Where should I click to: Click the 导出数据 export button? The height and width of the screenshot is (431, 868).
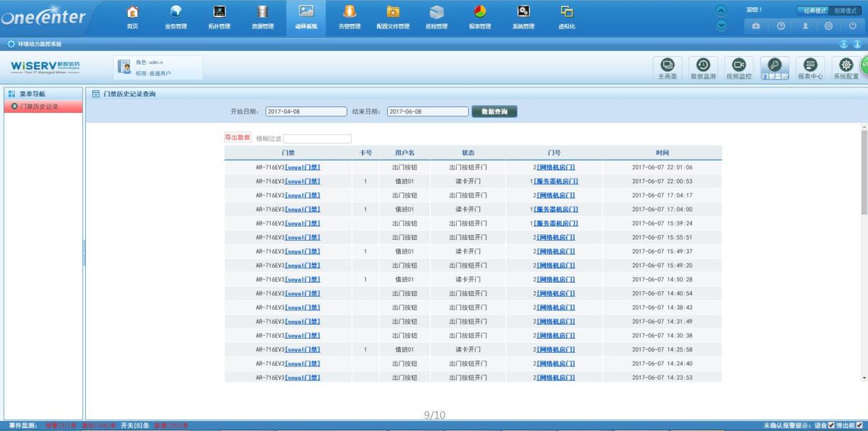[x=238, y=138]
